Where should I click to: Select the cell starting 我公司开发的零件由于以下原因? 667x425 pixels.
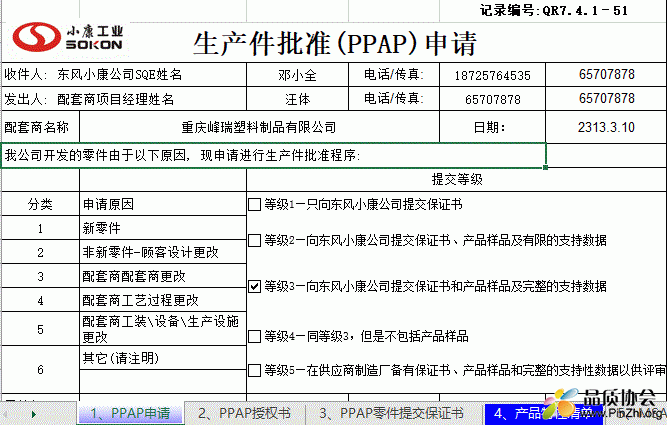274,156
